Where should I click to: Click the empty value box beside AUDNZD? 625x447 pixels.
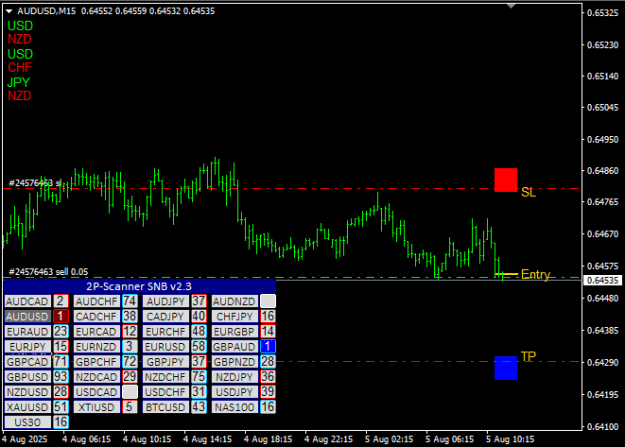pyautogui.click(x=268, y=301)
